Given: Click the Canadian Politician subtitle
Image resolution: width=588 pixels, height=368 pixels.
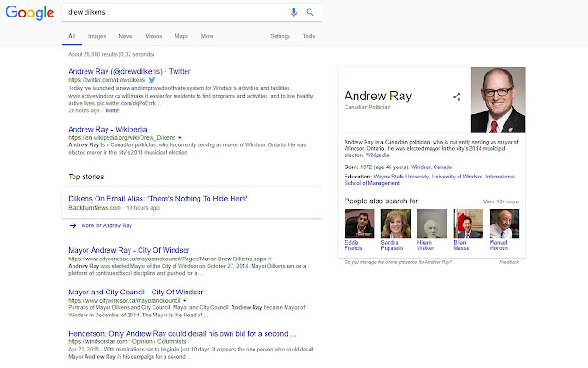Looking at the screenshot, I should tap(367, 107).
